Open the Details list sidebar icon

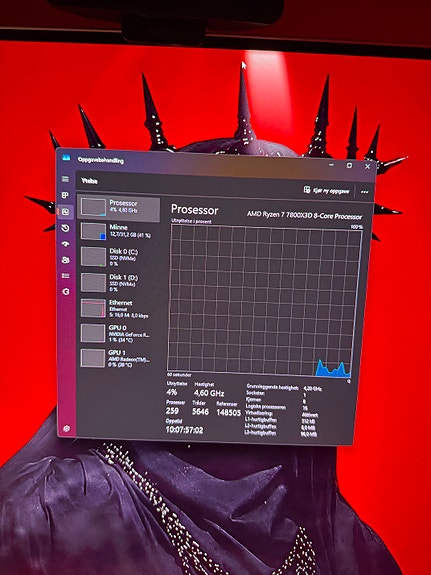pos(66,276)
